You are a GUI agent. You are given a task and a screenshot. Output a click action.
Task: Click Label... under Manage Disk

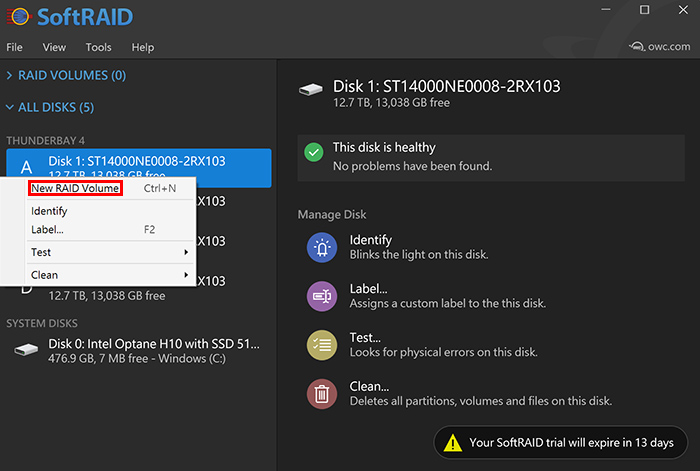pos(368,289)
